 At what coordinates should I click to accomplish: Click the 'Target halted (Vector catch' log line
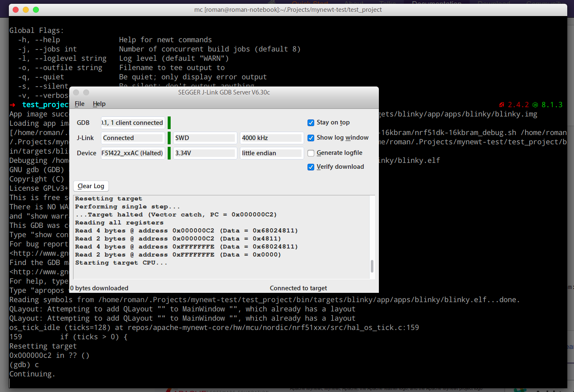[176, 215]
